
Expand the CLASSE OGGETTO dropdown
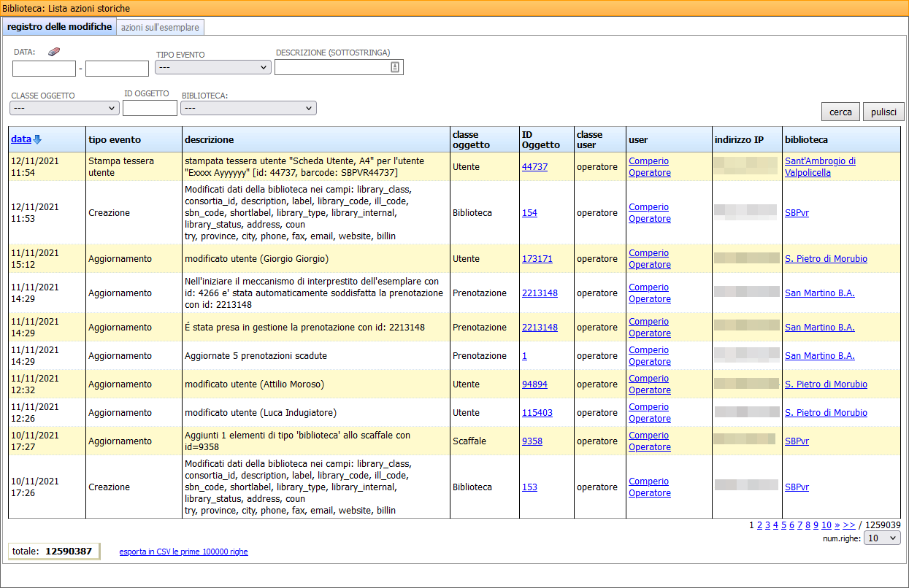click(64, 108)
